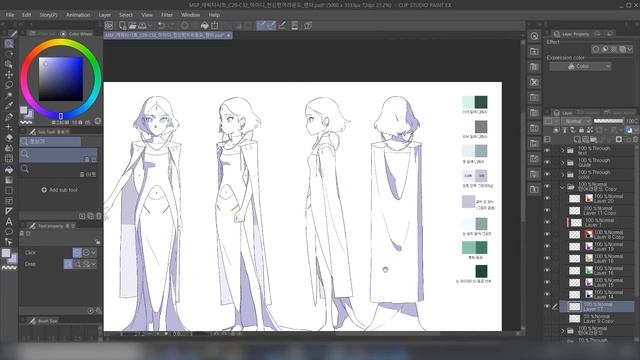
Task: Toggle visibility of the Guide folder
Action: coord(547,162)
